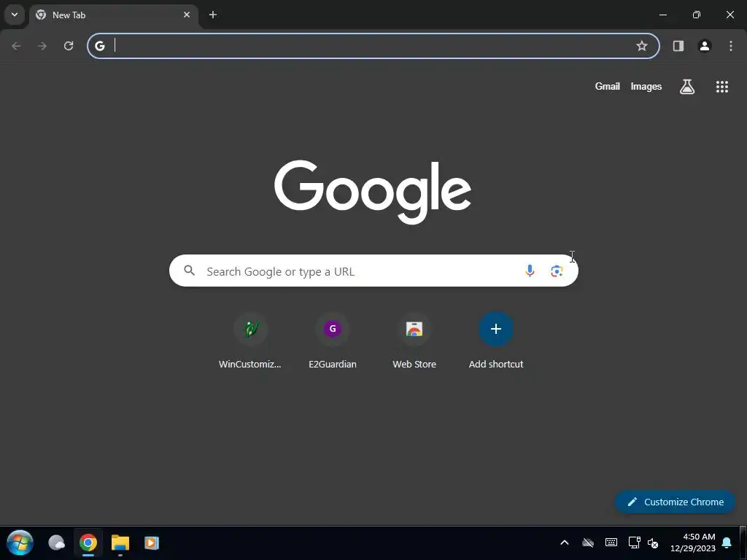Open the profile avatar menu
The height and width of the screenshot is (560, 747).
(704, 46)
